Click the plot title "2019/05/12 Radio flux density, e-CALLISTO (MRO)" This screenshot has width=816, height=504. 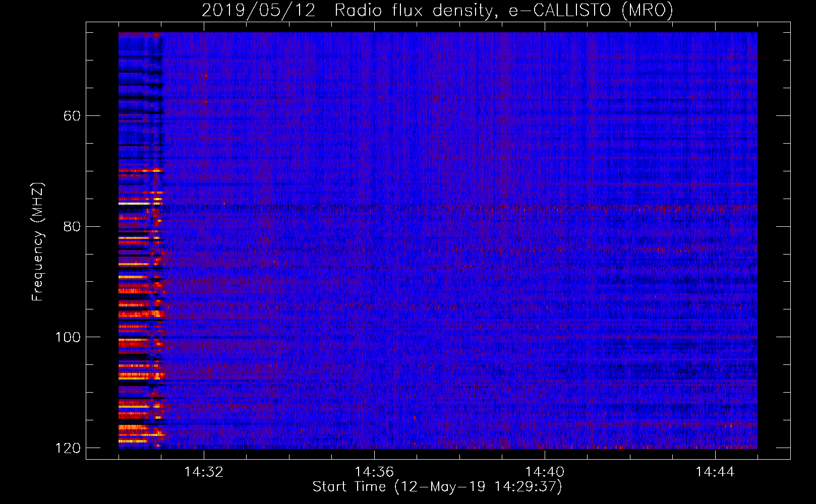(x=437, y=11)
